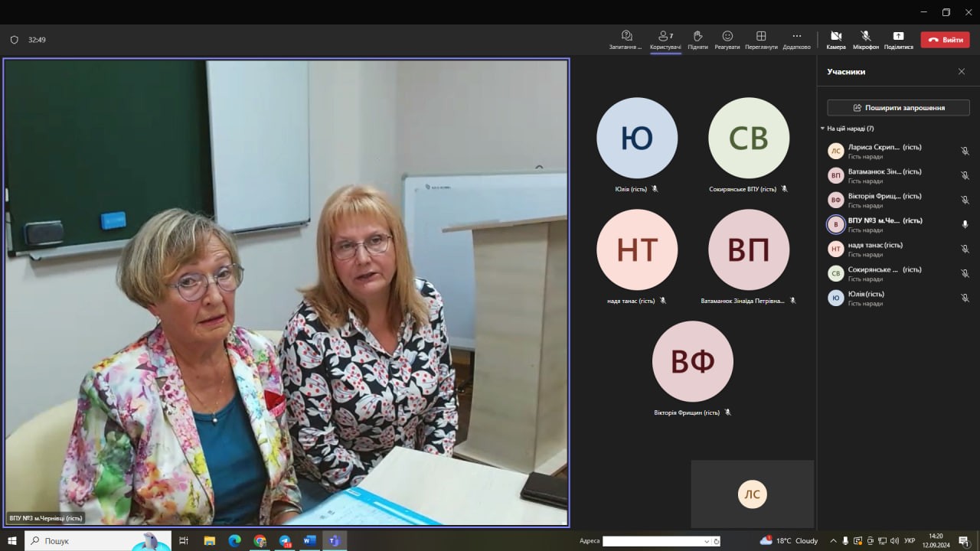Open Telegram from the Windows taskbar
The image size is (980, 551).
(285, 541)
